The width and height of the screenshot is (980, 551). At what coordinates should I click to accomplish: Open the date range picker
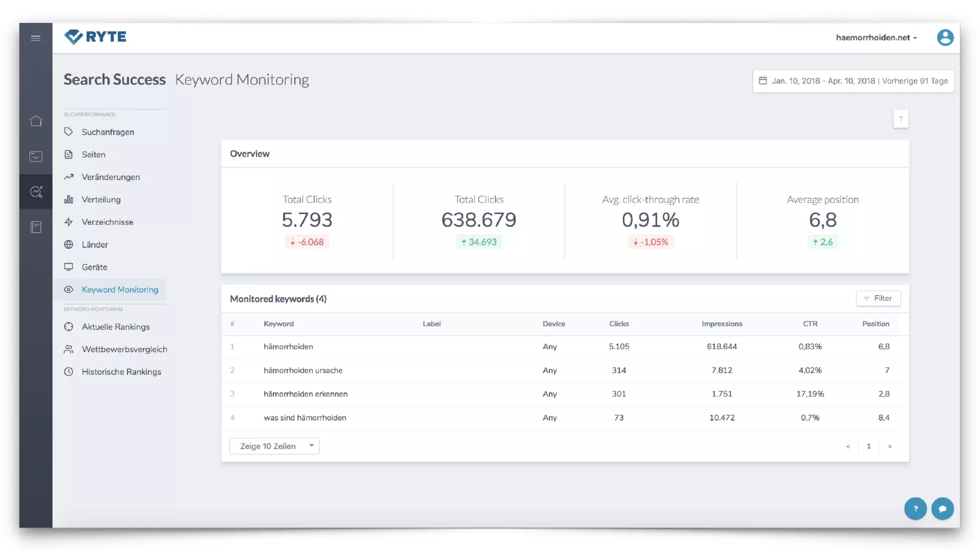(x=853, y=81)
